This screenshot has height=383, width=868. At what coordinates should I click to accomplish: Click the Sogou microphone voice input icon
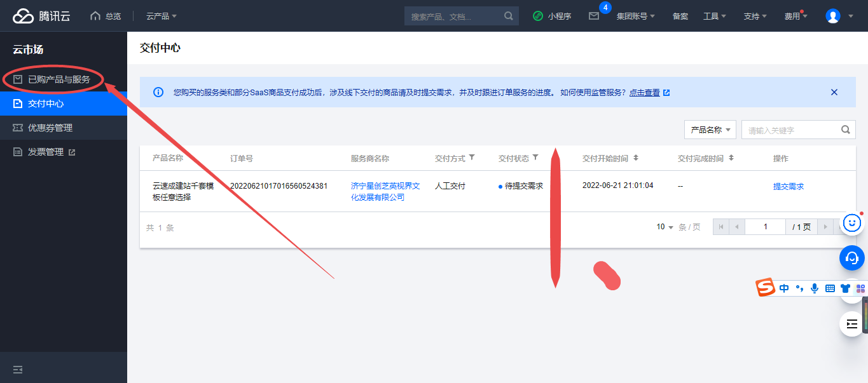click(x=814, y=288)
